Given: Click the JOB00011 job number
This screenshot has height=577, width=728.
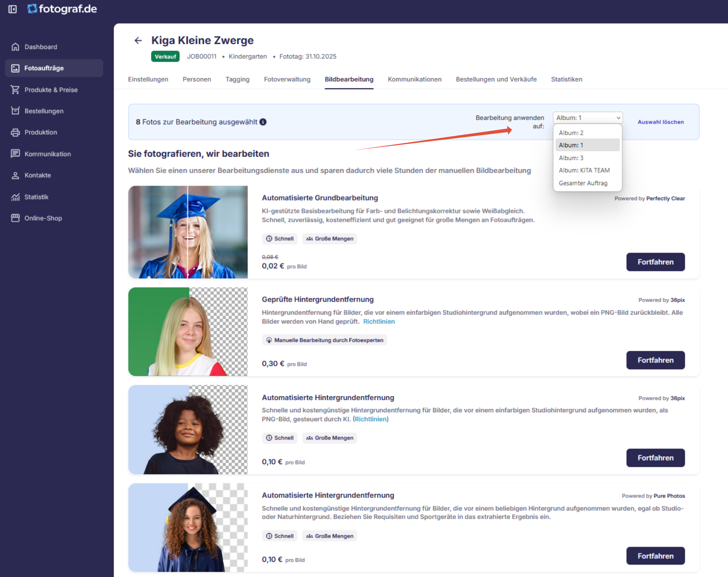Looking at the screenshot, I should 202,57.
